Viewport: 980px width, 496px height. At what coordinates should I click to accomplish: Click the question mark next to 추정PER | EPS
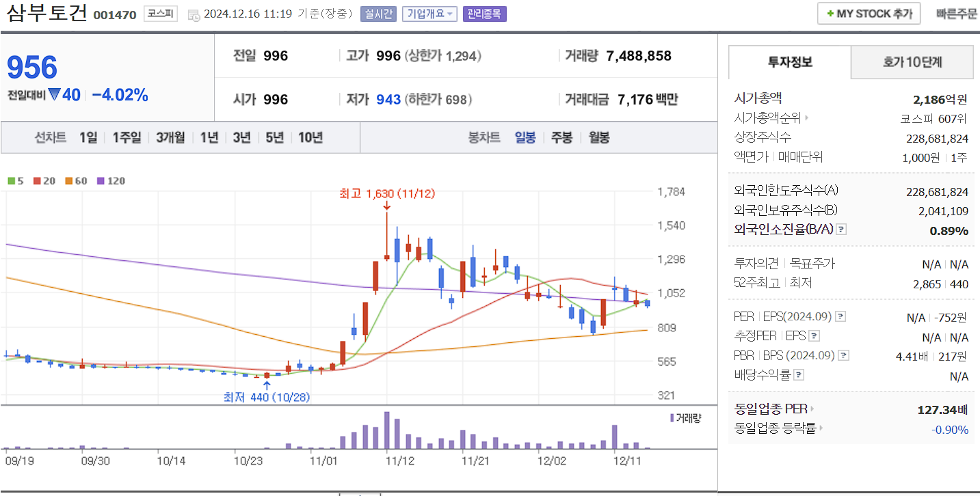(814, 336)
